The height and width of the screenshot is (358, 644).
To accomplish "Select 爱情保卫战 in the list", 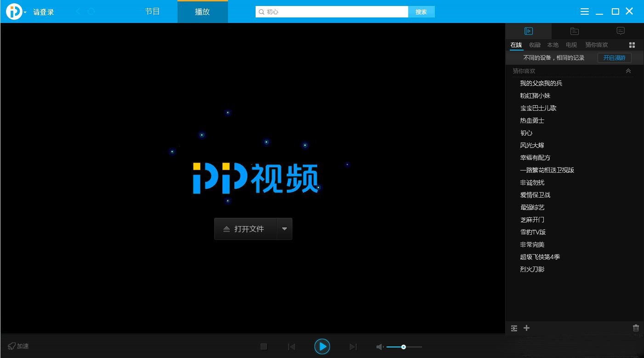I will click(535, 195).
